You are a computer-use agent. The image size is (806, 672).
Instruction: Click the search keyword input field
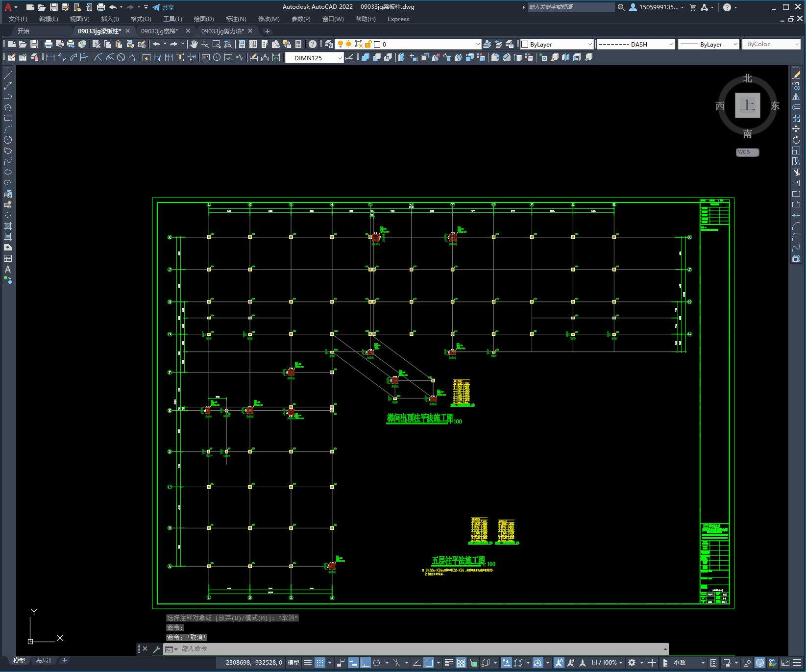point(571,7)
